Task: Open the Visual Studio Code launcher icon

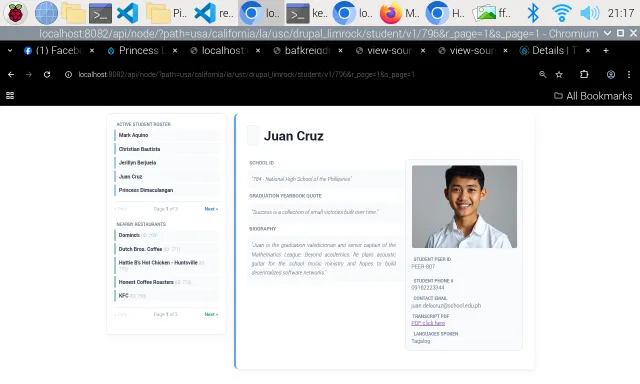Action: tap(127, 13)
